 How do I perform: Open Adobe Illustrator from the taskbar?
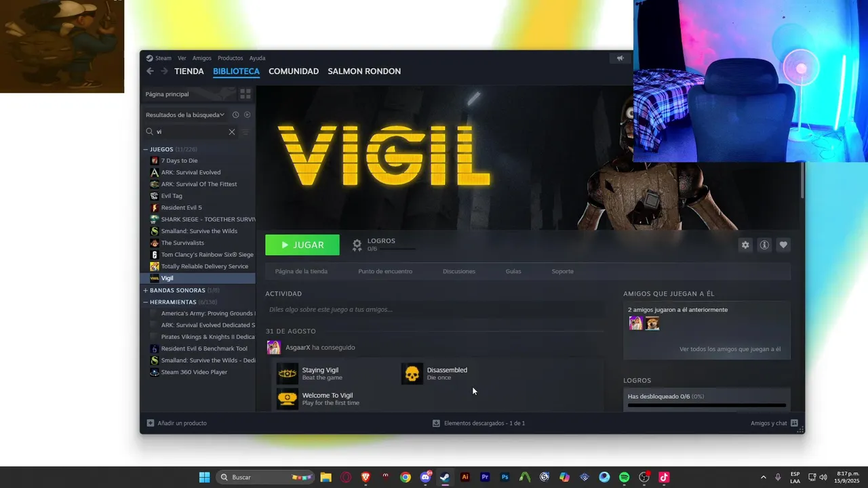[x=465, y=477]
